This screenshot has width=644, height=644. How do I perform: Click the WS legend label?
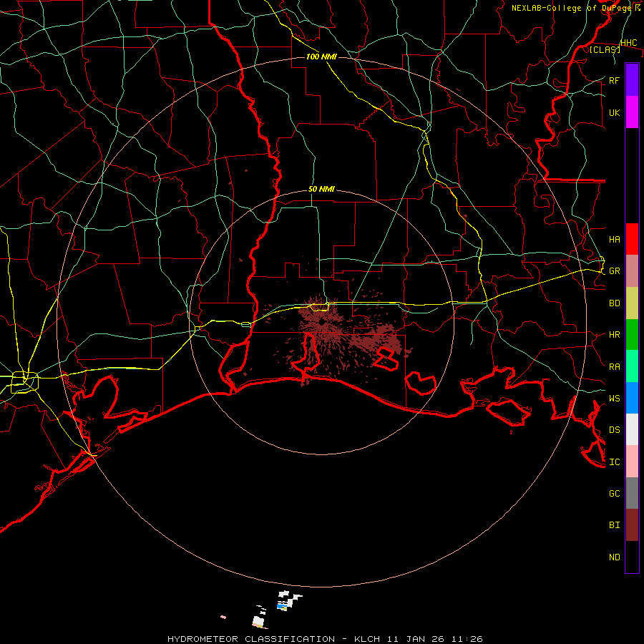pyautogui.click(x=614, y=398)
